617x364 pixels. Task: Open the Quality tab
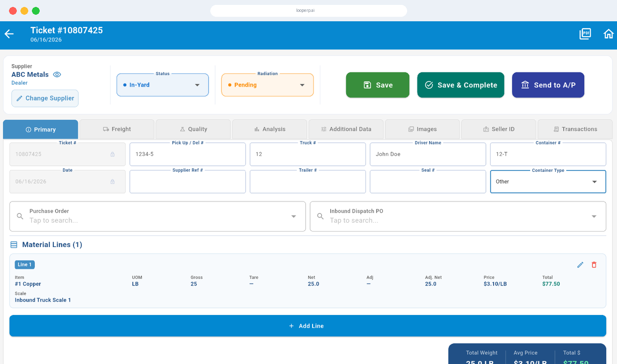[193, 129]
